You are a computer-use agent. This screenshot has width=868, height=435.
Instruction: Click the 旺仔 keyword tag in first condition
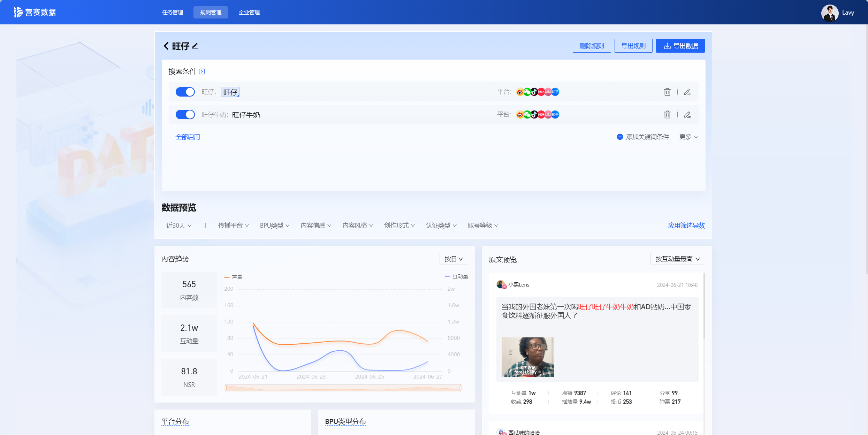230,92
